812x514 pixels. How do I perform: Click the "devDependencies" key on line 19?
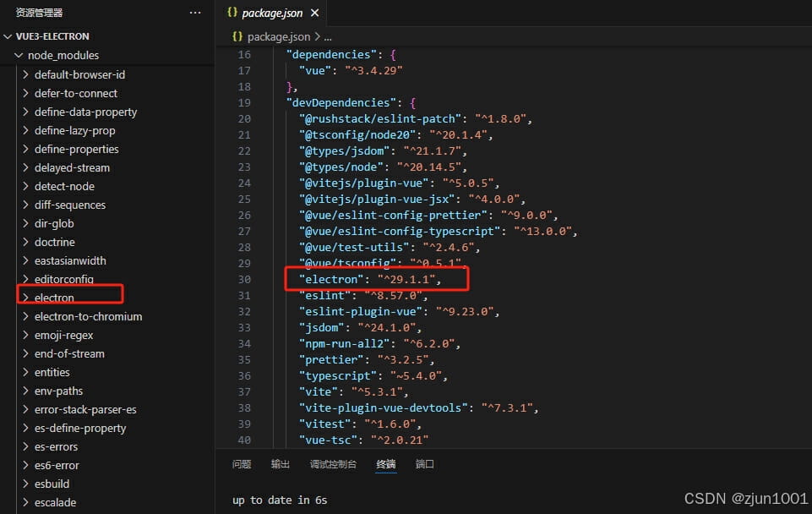(341, 102)
